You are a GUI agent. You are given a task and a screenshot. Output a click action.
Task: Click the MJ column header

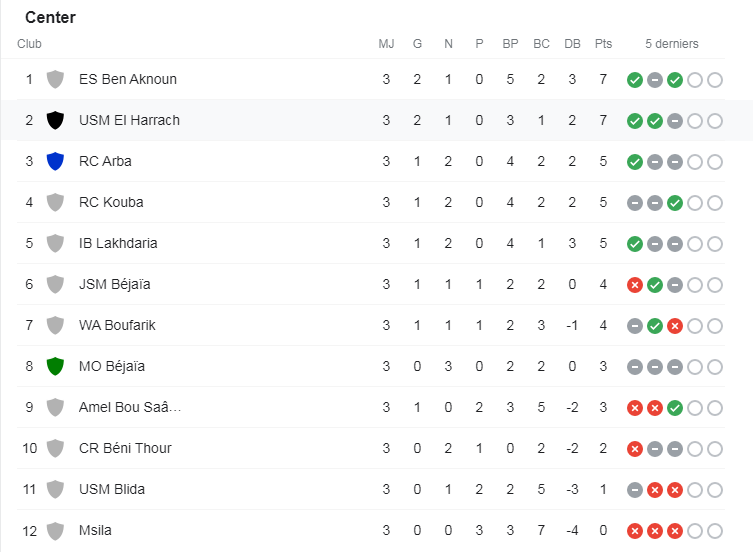pos(386,44)
